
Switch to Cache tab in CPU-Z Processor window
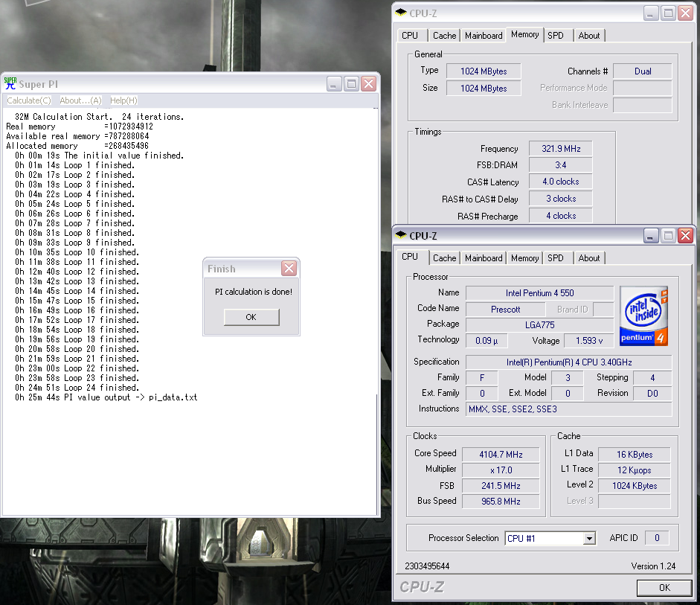point(445,258)
